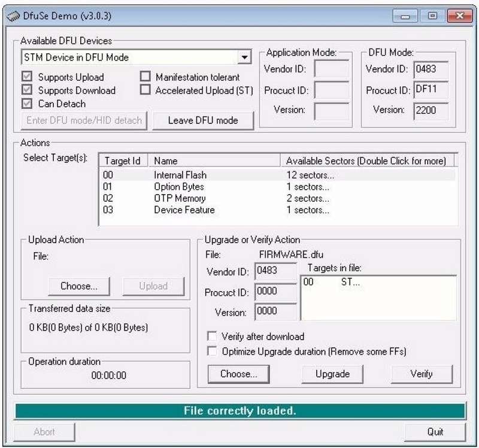This screenshot has height=448, width=479.
Task: Click the Verify button
Action: (422, 374)
